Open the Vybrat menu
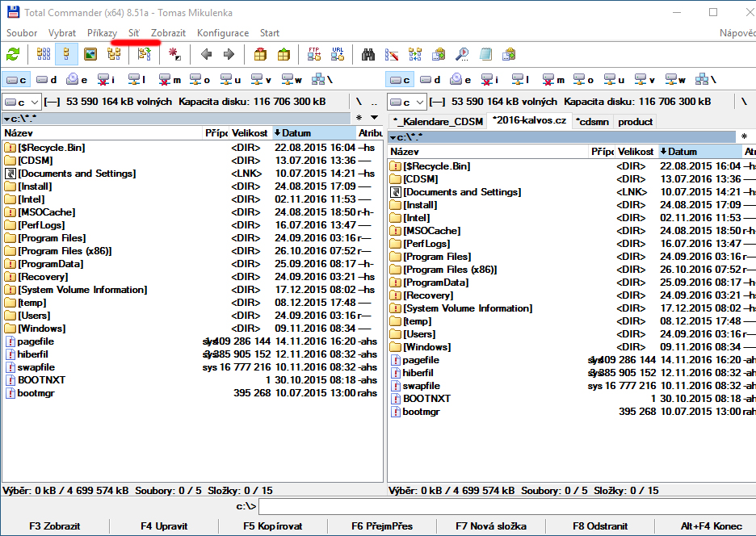 click(x=61, y=33)
